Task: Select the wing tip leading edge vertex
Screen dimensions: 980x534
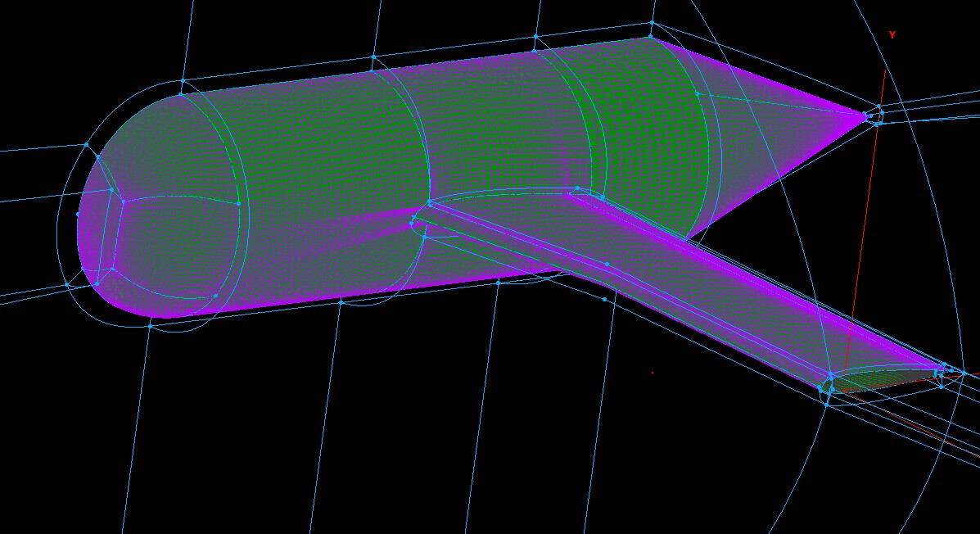Action: pyautogui.click(x=830, y=375)
